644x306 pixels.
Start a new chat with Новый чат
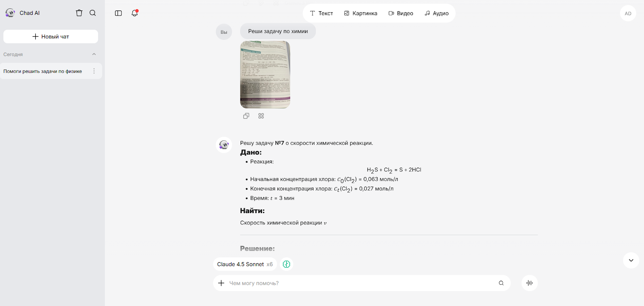click(x=51, y=37)
